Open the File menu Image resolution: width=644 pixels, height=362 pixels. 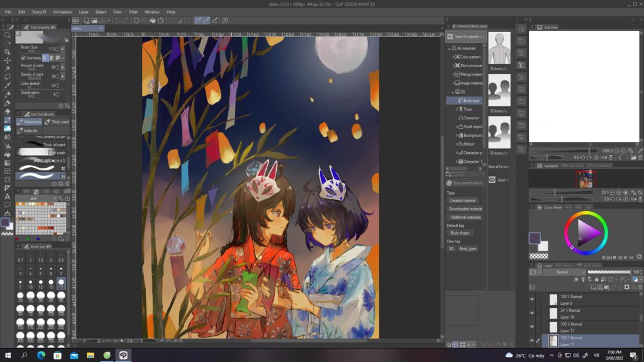pyautogui.click(x=8, y=12)
